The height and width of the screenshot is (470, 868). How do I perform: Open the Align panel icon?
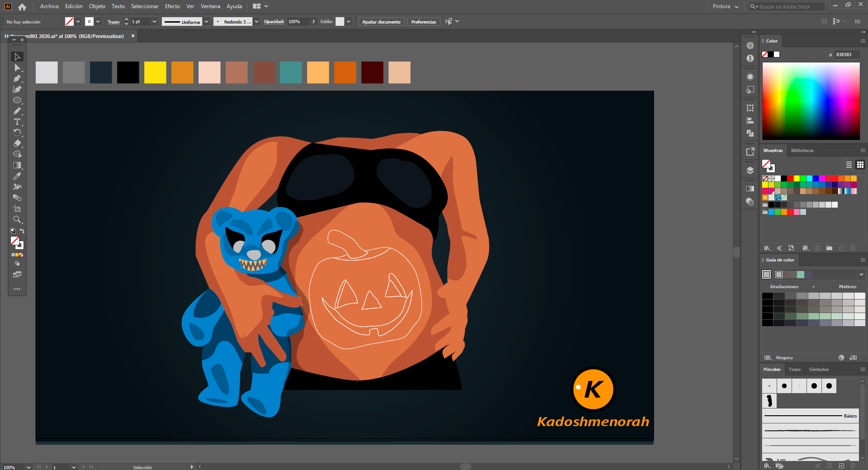750,121
